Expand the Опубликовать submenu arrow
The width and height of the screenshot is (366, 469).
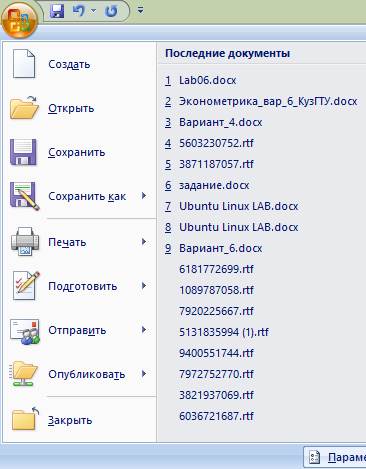144,374
